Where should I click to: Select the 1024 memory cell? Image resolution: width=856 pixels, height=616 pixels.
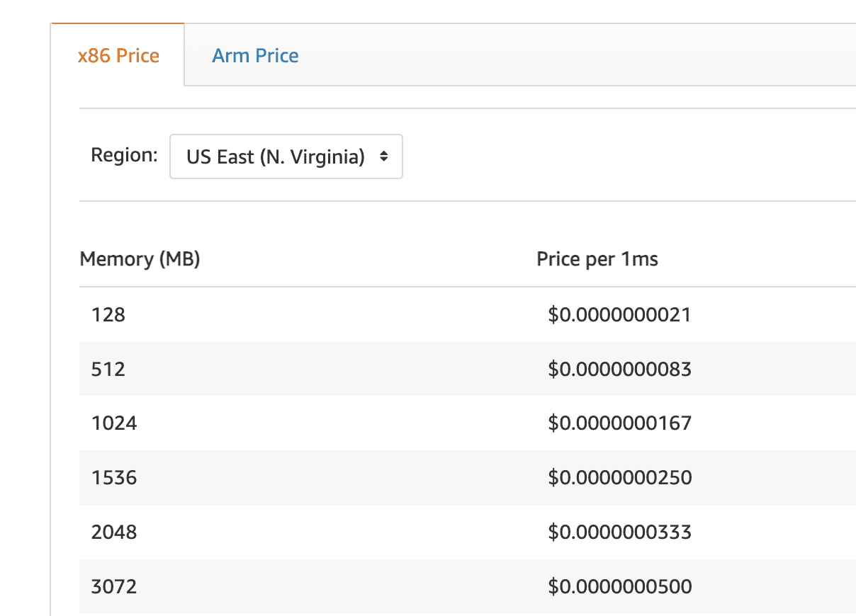pos(114,423)
